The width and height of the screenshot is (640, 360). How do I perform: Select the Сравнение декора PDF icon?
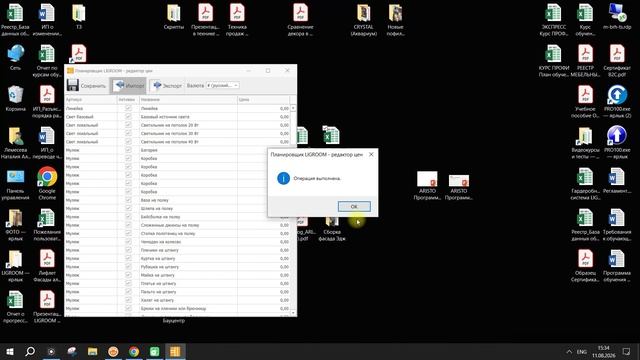pos(300,20)
